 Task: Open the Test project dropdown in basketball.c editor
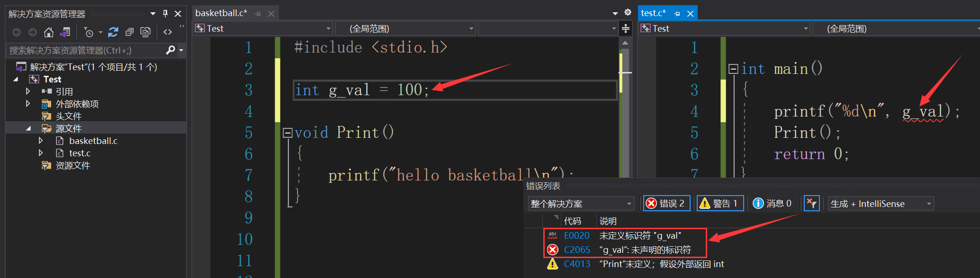[x=263, y=29]
